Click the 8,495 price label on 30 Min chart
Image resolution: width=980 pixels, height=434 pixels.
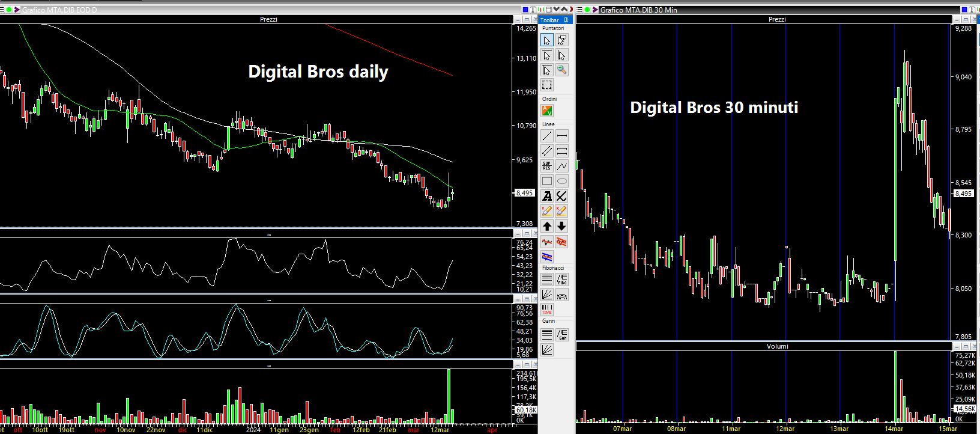[963, 194]
